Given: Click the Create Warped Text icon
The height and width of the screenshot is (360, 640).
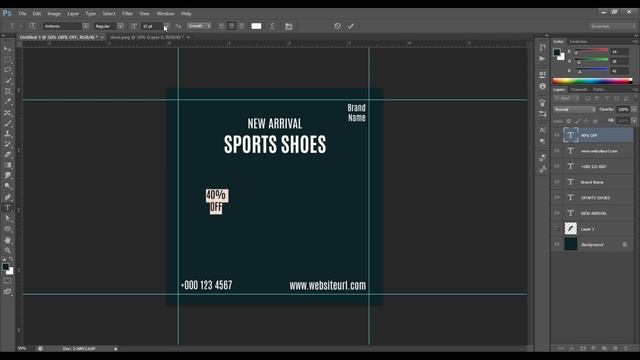Looking at the screenshot, I should (272, 26).
